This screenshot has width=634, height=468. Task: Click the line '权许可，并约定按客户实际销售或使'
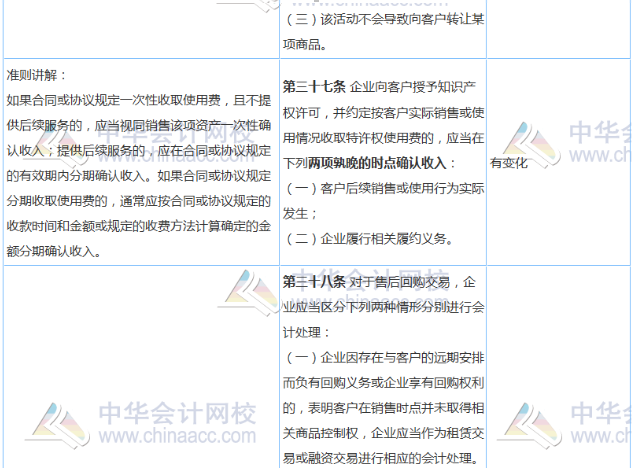(x=384, y=113)
